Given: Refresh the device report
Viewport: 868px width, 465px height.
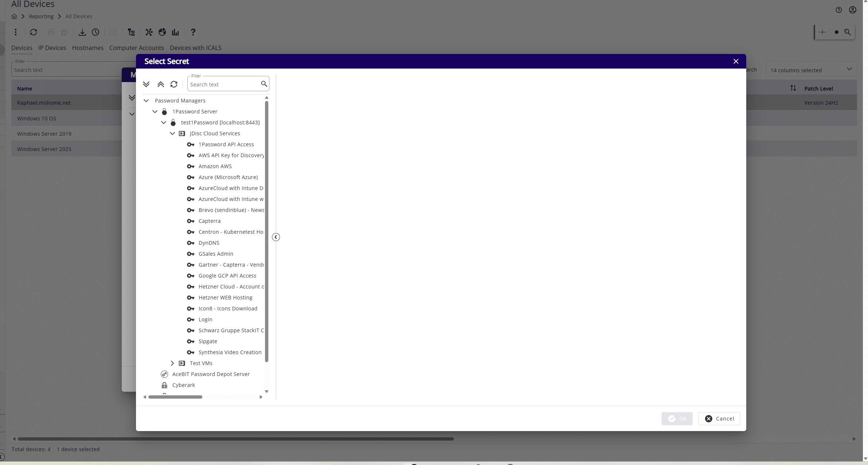Looking at the screenshot, I should [x=33, y=32].
